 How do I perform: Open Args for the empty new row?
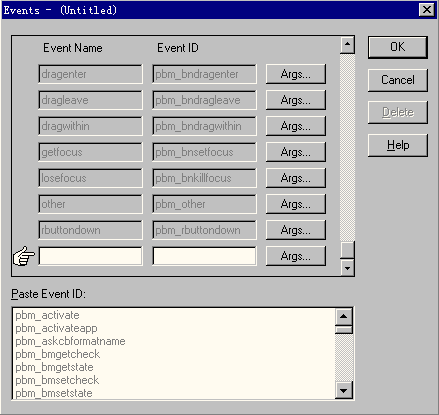(x=296, y=256)
